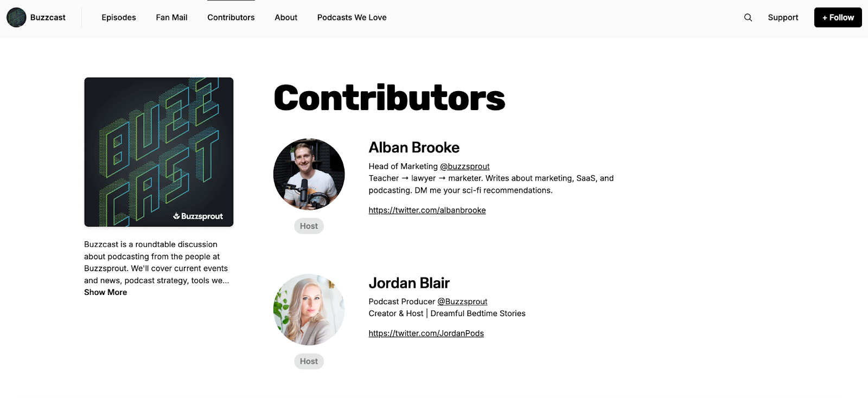Click the Buzzcast title text in navbar
The width and height of the screenshot is (868, 398).
pyautogui.click(x=48, y=17)
